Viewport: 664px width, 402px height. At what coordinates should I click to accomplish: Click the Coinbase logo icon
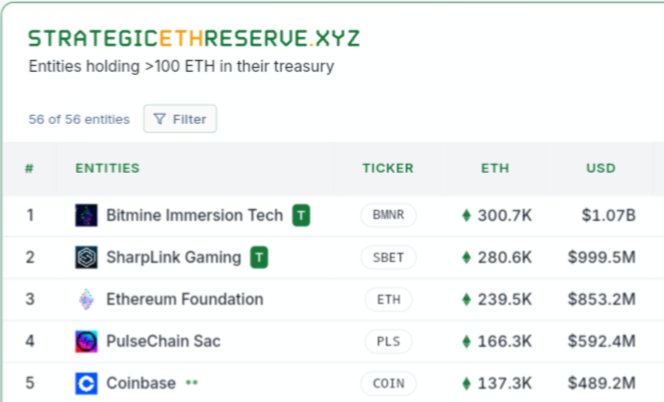[x=86, y=383]
